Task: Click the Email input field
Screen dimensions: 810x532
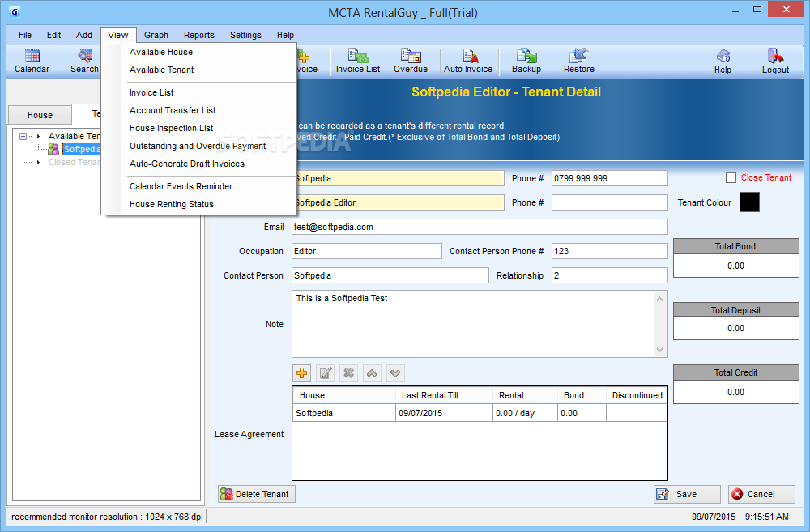Action: [480, 227]
